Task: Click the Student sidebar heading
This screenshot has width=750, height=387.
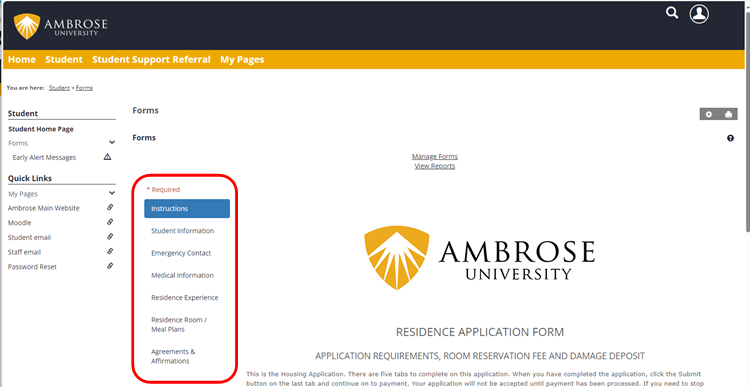Action: [23, 113]
